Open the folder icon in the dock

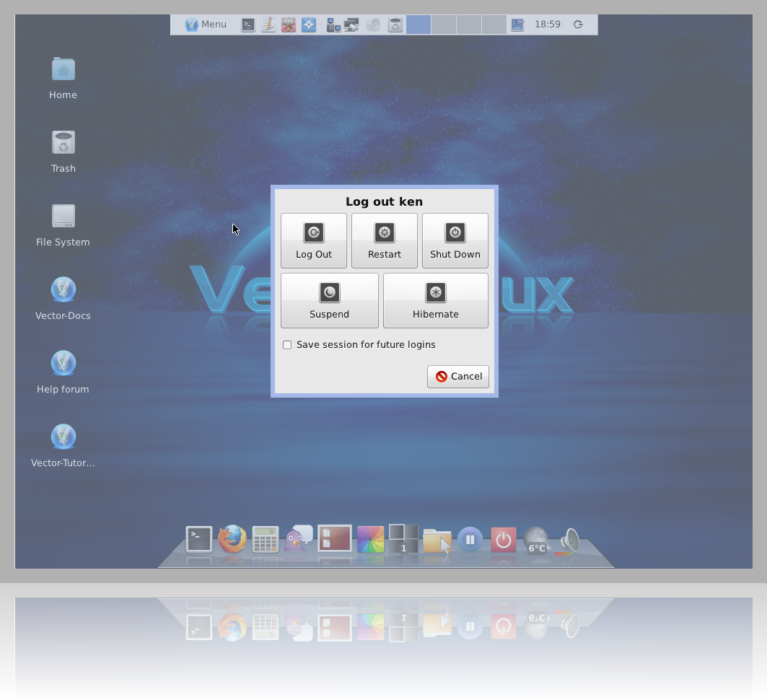pyautogui.click(x=437, y=540)
